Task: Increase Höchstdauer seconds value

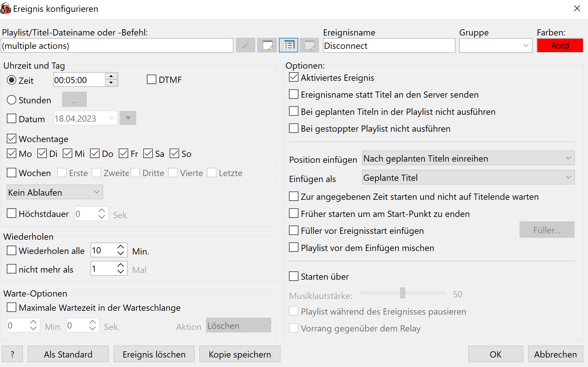Action: [102, 210]
